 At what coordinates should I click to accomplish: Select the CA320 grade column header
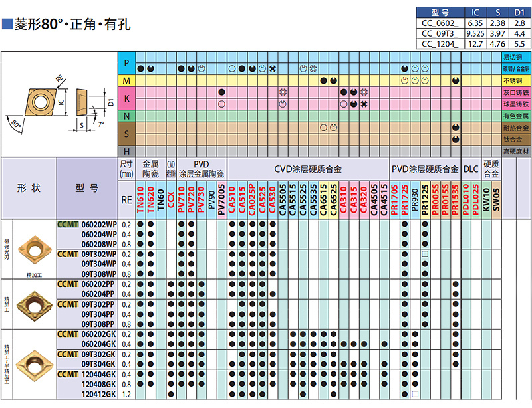click(364, 200)
